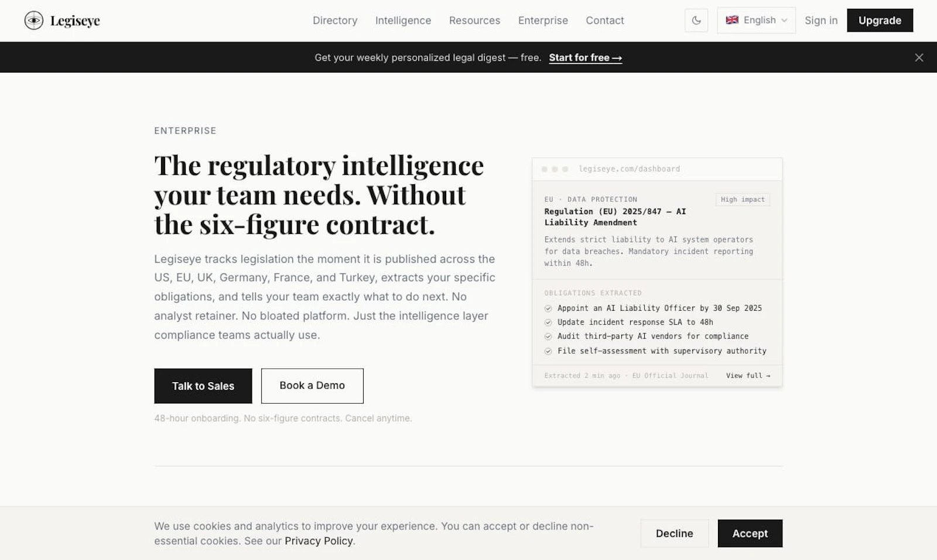This screenshot has height=560, width=937.
Task: Click check icon beside Audit third-party AI vendors
Action: click(x=548, y=336)
